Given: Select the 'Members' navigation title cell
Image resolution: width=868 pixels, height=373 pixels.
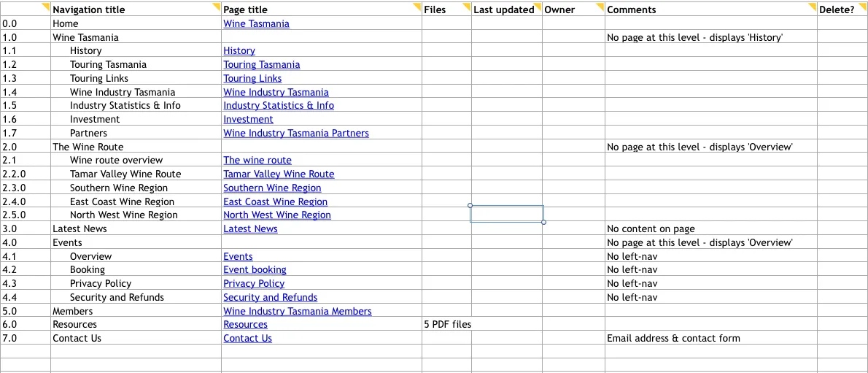Looking at the screenshot, I should (136, 312).
